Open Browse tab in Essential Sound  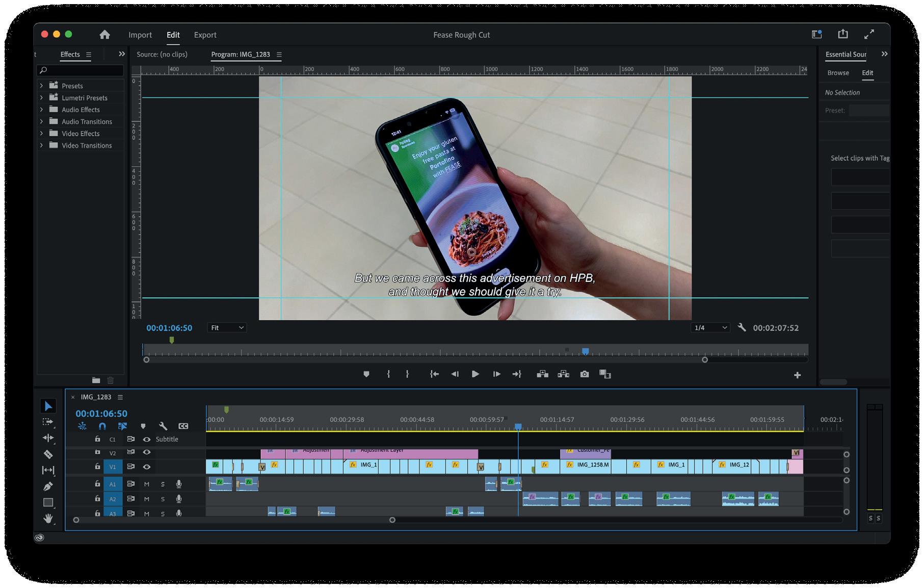838,72
